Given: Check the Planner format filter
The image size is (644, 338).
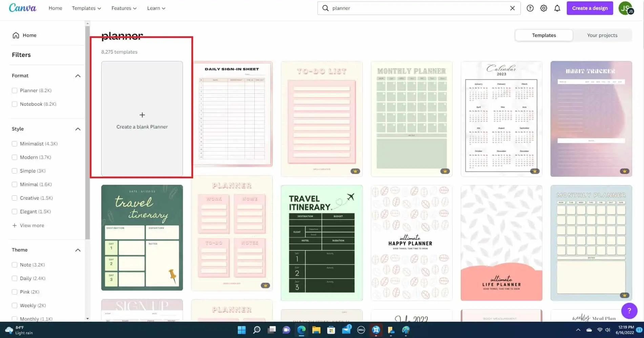Looking at the screenshot, I should (x=15, y=90).
